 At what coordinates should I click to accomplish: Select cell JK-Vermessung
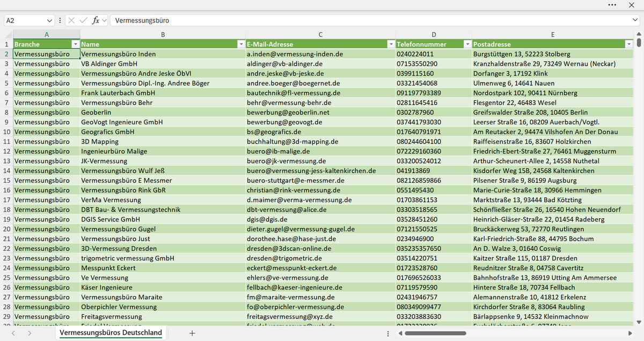click(x=163, y=161)
